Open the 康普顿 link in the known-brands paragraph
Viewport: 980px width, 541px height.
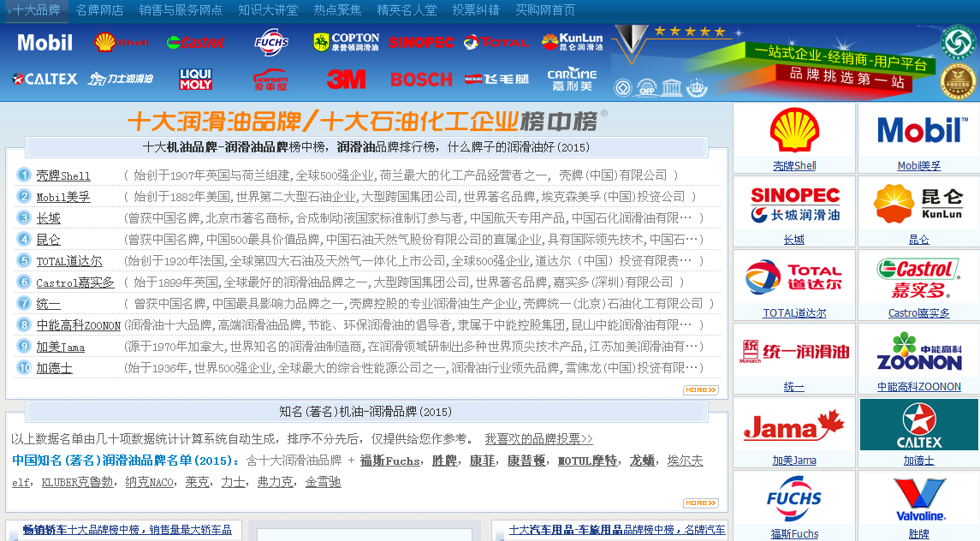(526, 461)
